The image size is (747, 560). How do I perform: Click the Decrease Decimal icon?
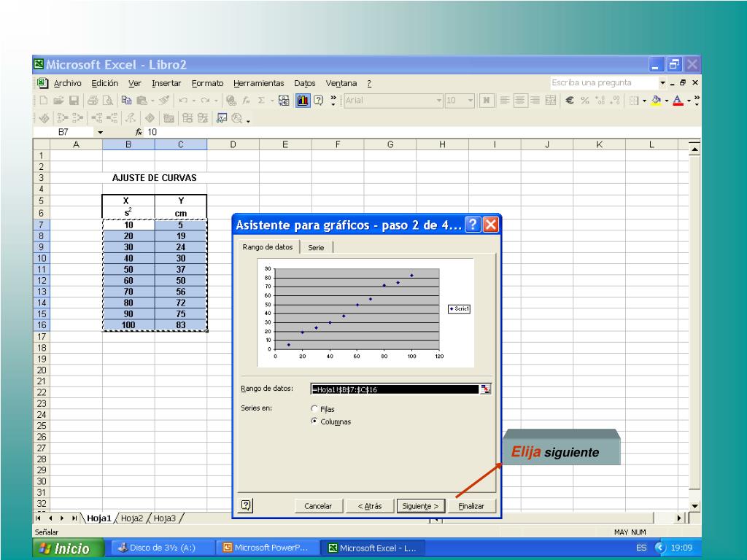point(615,100)
